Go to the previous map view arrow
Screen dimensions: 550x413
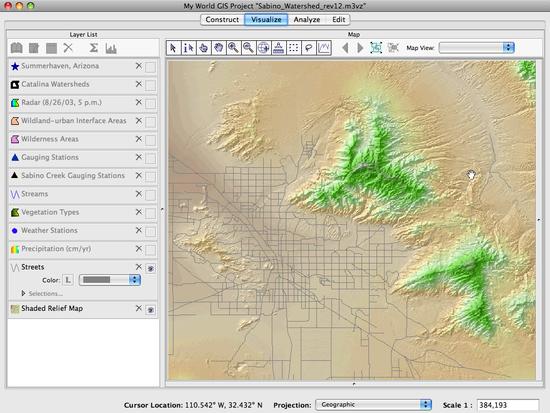click(x=345, y=48)
